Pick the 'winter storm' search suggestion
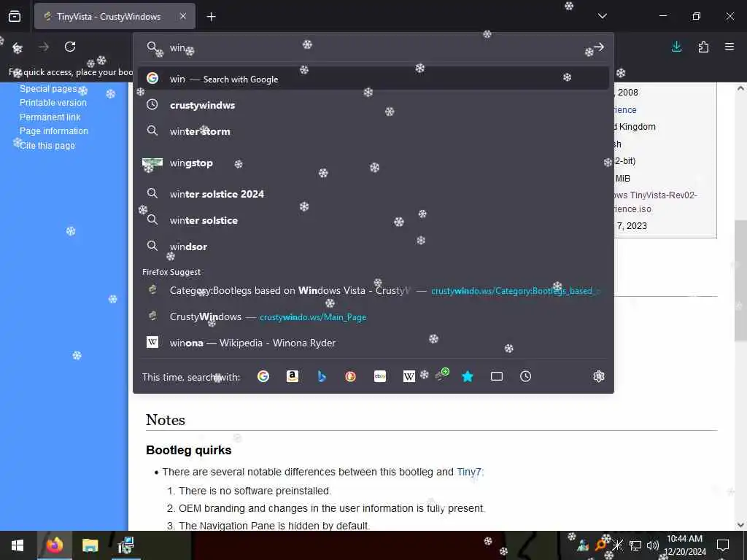The height and width of the screenshot is (560, 747). tap(373, 131)
